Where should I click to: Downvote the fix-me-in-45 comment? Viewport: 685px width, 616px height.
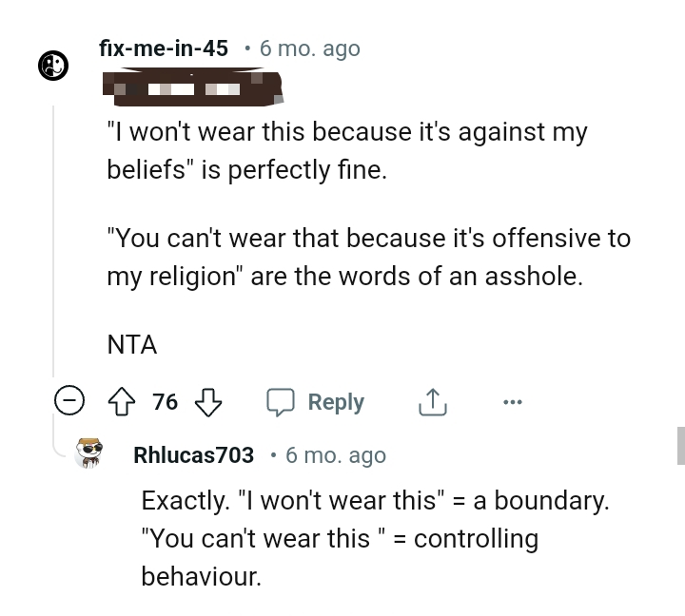tap(207, 402)
